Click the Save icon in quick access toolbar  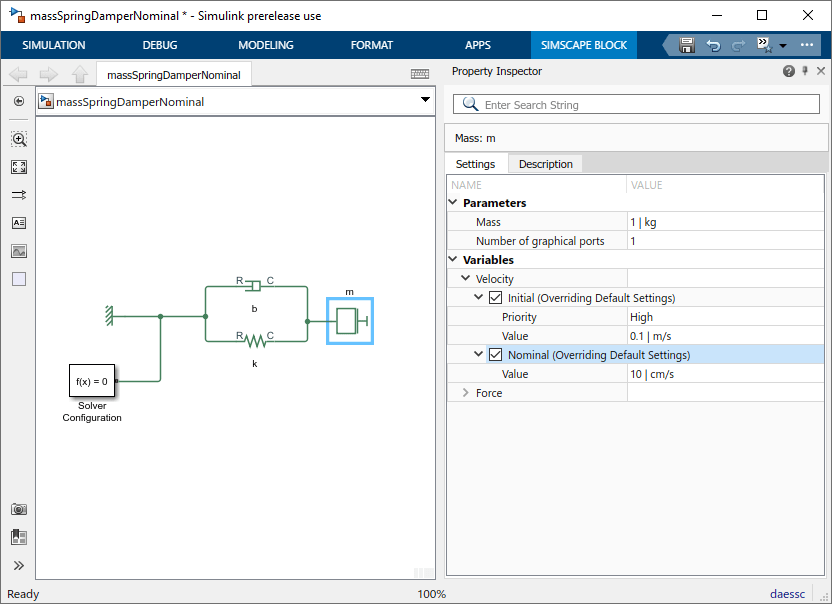687,45
